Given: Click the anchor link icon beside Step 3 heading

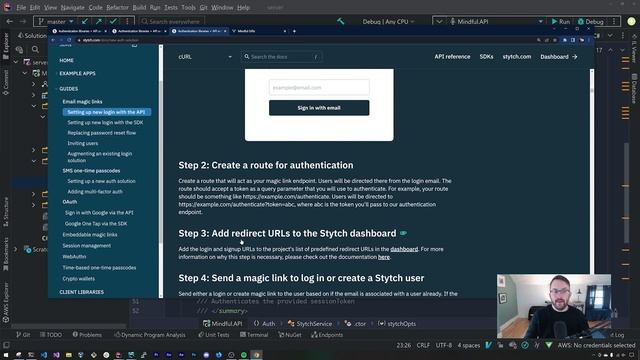Looking at the screenshot, I should 403,233.
